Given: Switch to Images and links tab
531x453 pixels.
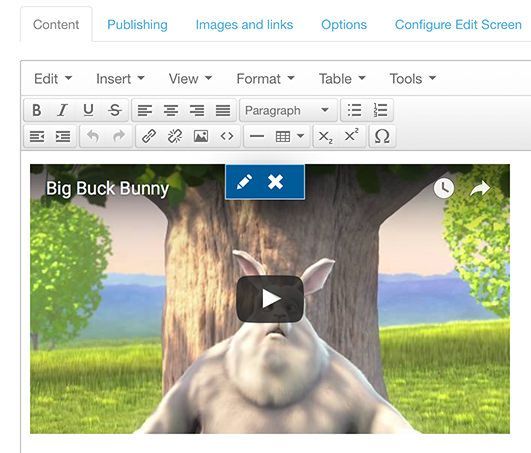Looking at the screenshot, I should 244,25.
